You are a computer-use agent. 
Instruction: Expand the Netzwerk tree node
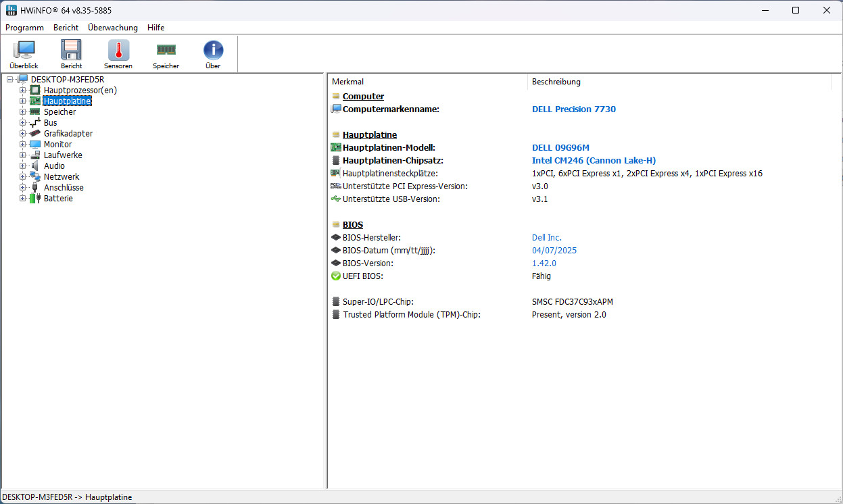pos(23,177)
